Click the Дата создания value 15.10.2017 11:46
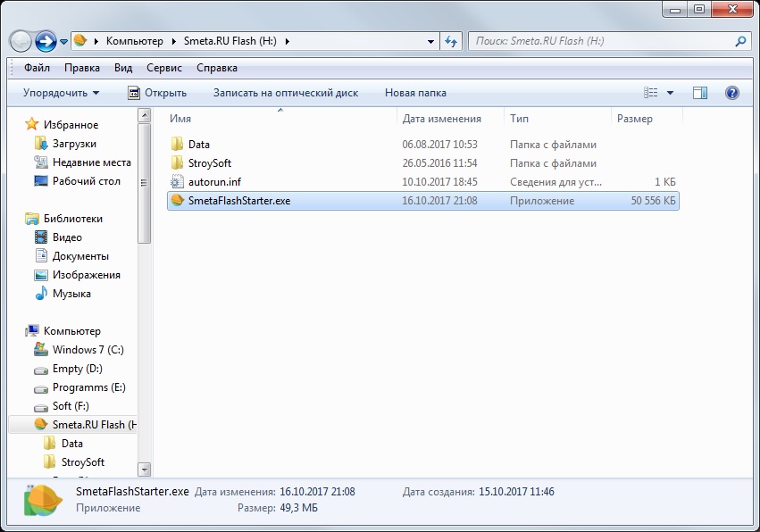 pyautogui.click(x=516, y=491)
